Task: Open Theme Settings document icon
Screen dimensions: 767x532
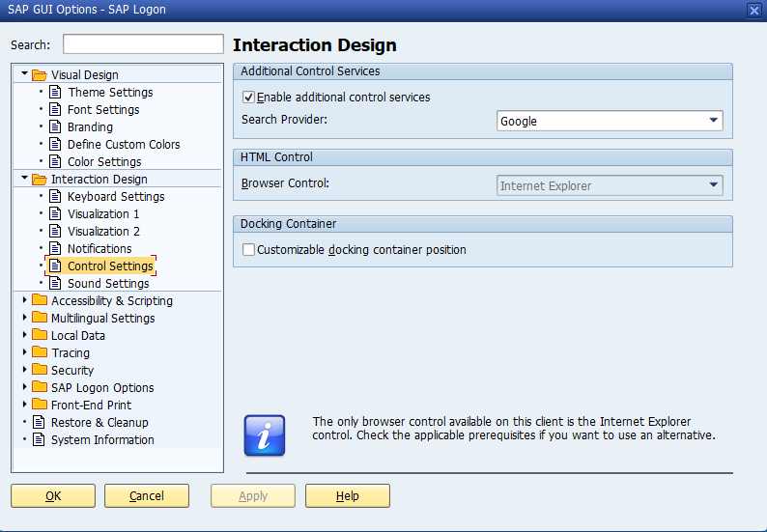Action: pyautogui.click(x=55, y=92)
